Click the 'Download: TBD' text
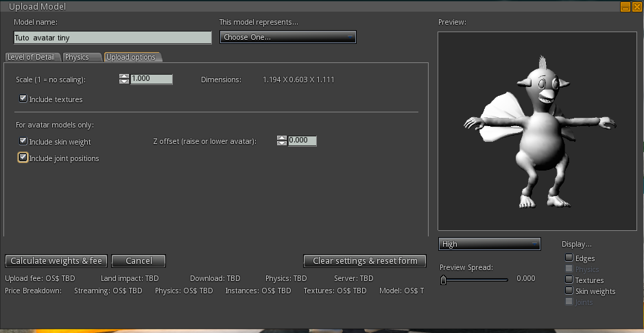This screenshot has width=644, height=333. pos(215,278)
